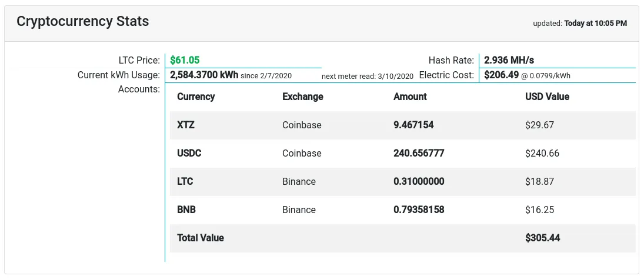Select the Total Value label

[201, 238]
